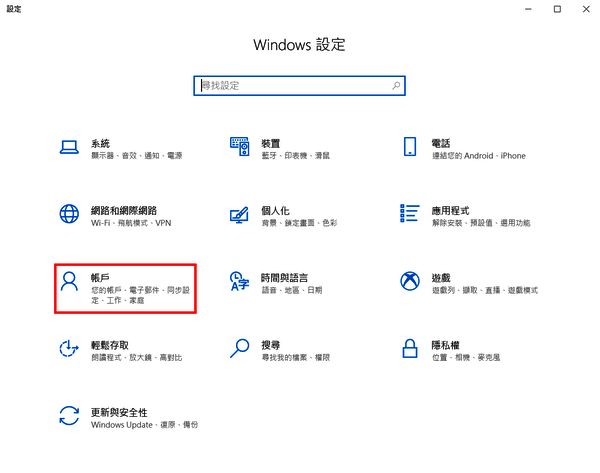Open the 系統 laptop icon

tap(69, 147)
